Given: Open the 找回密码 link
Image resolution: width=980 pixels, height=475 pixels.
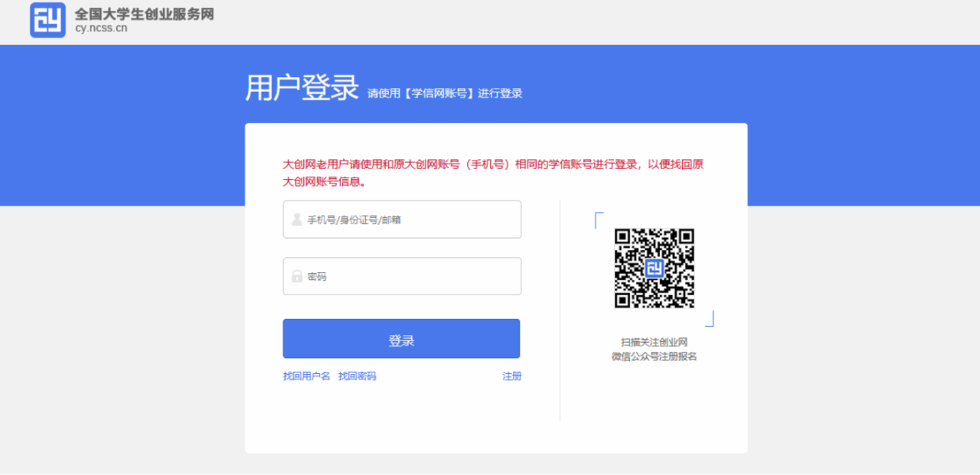Looking at the screenshot, I should point(357,376).
